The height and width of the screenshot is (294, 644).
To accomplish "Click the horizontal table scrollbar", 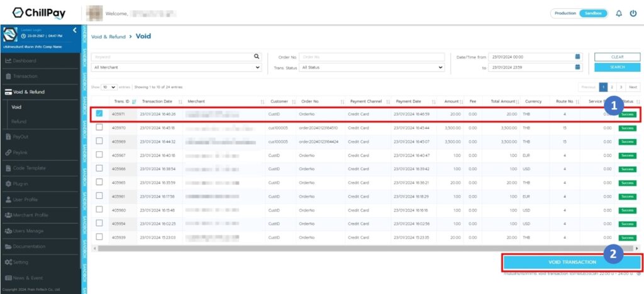I will point(364,249).
